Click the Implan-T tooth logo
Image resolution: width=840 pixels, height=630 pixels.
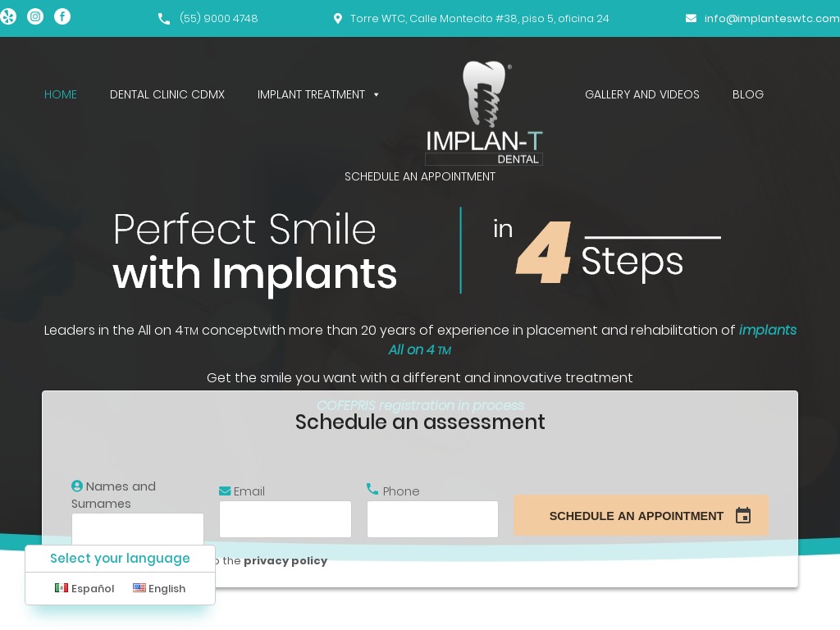point(485,111)
